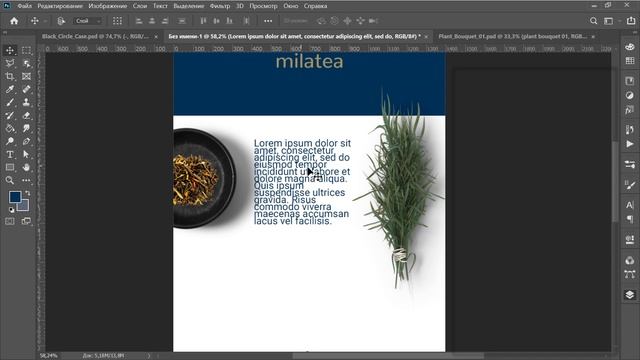Open the Color panel icon
640x360 pixels.
[629, 47]
